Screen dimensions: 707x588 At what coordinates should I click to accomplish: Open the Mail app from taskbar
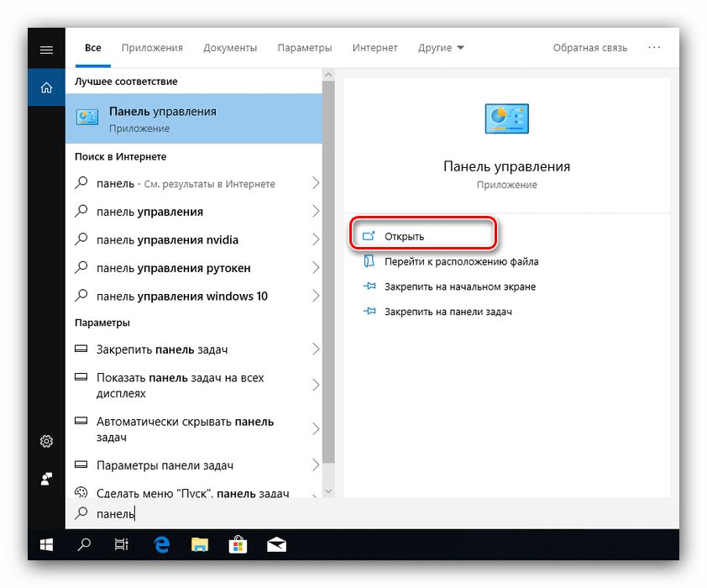click(276, 545)
